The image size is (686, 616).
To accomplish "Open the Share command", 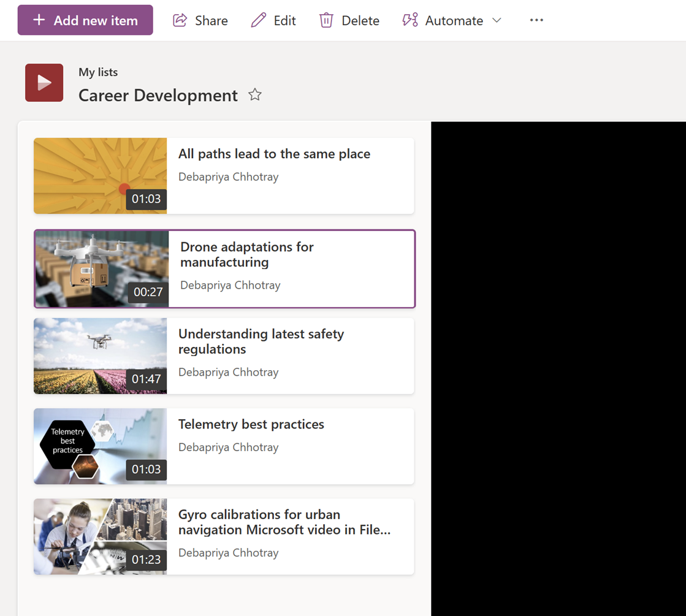I will pyautogui.click(x=200, y=21).
